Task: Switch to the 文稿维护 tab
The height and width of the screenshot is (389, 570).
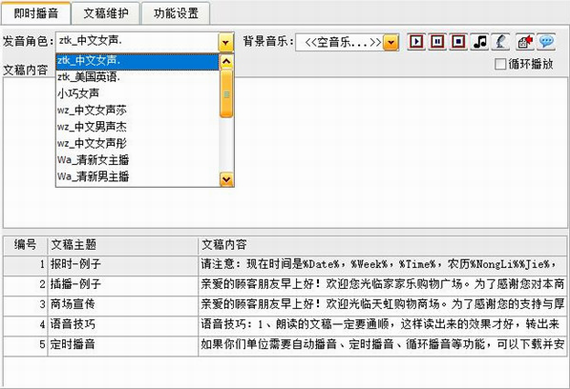Action: pos(106,13)
